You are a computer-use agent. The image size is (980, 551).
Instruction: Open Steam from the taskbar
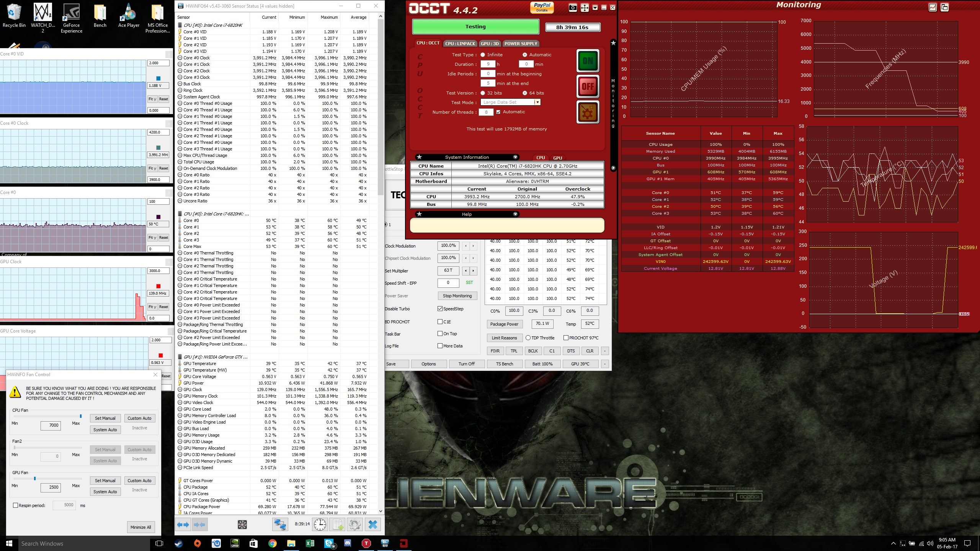coord(179,543)
